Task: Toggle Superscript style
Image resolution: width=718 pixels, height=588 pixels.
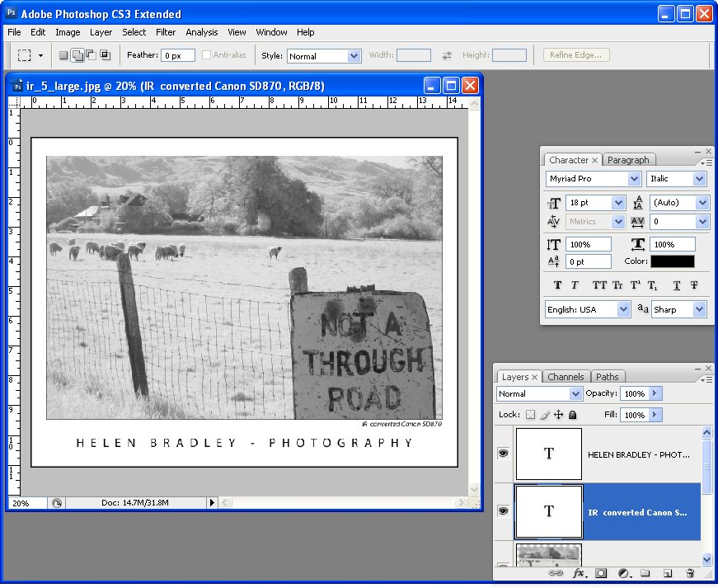Action: [635, 285]
